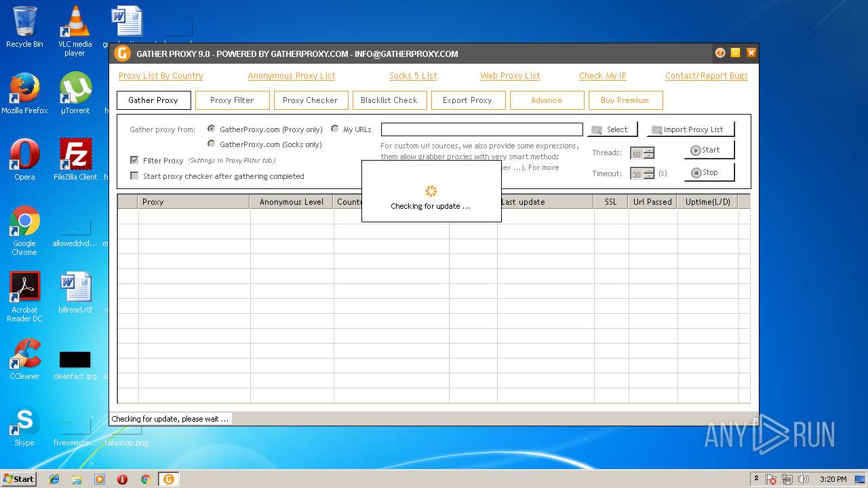Launch FileZilla Client shortcut
Screen dimensions: 868x488
75,160
